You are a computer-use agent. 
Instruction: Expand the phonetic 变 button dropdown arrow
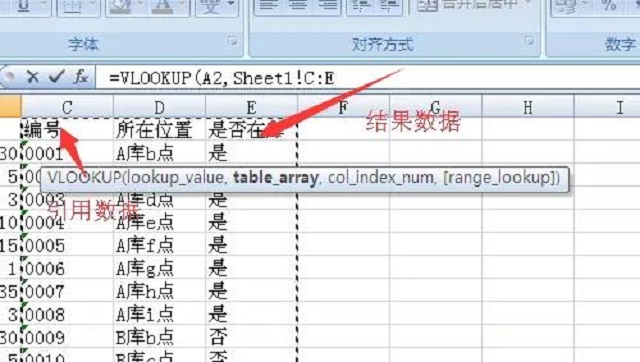(231, 5)
